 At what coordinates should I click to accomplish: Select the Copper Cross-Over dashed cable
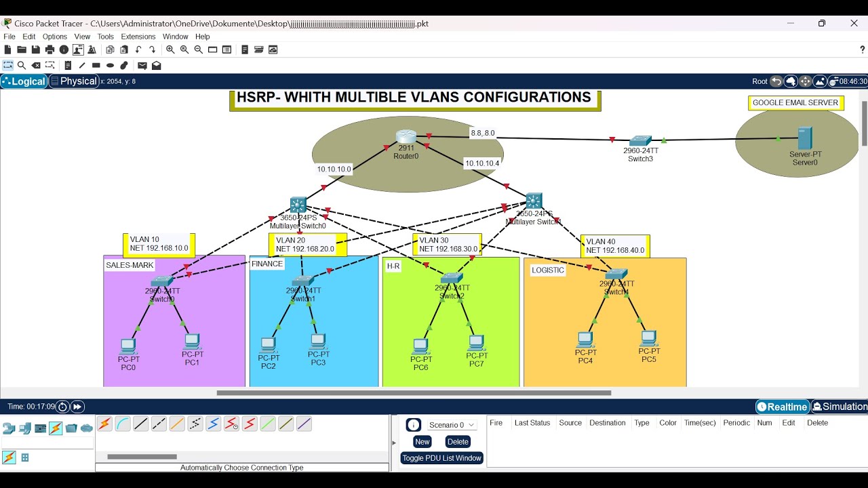pos(159,424)
